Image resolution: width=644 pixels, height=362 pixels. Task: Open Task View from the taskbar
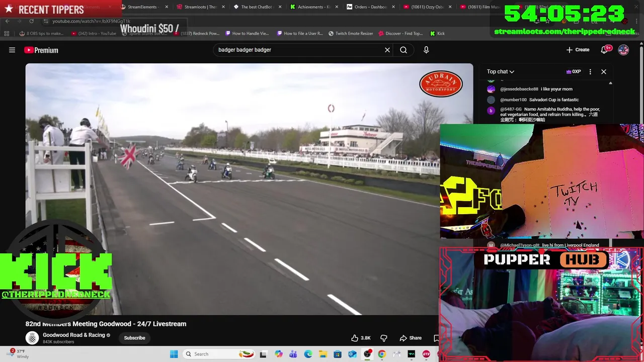tap(263, 354)
